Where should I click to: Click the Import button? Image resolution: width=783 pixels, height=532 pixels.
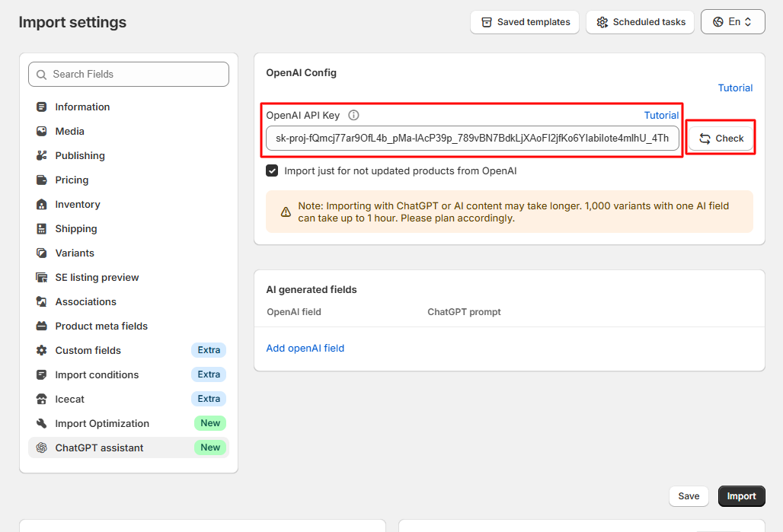pyautogui.click(x=742, y=496)
